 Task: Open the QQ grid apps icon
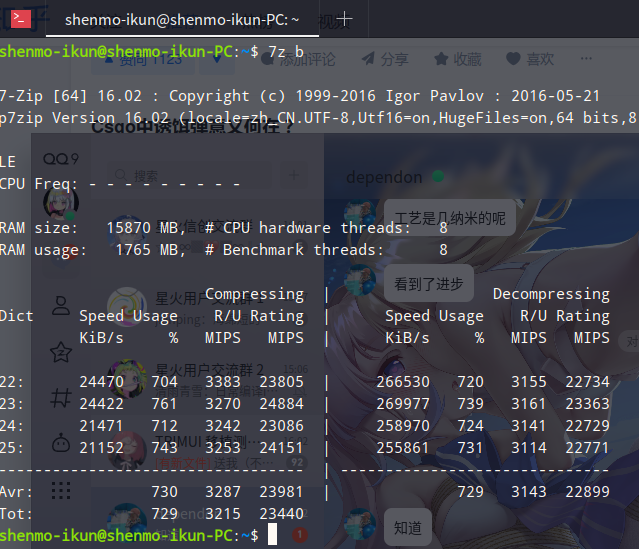61,490
